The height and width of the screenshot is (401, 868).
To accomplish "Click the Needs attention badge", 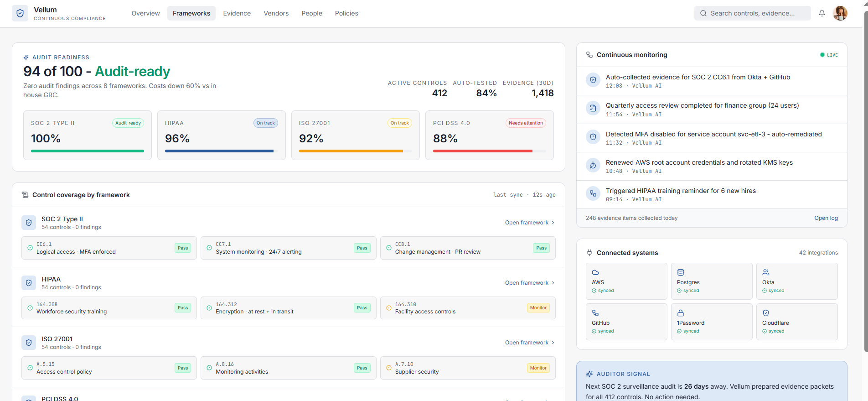I will tap(526, 123).
